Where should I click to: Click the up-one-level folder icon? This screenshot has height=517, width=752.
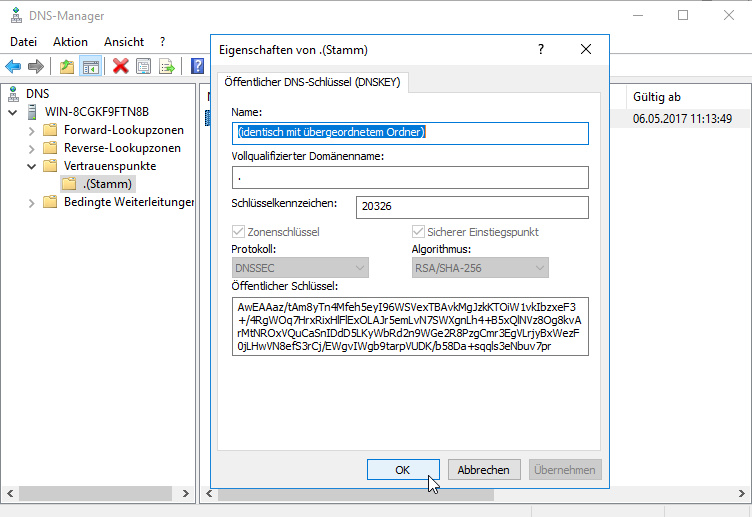(x=66, y=66)
